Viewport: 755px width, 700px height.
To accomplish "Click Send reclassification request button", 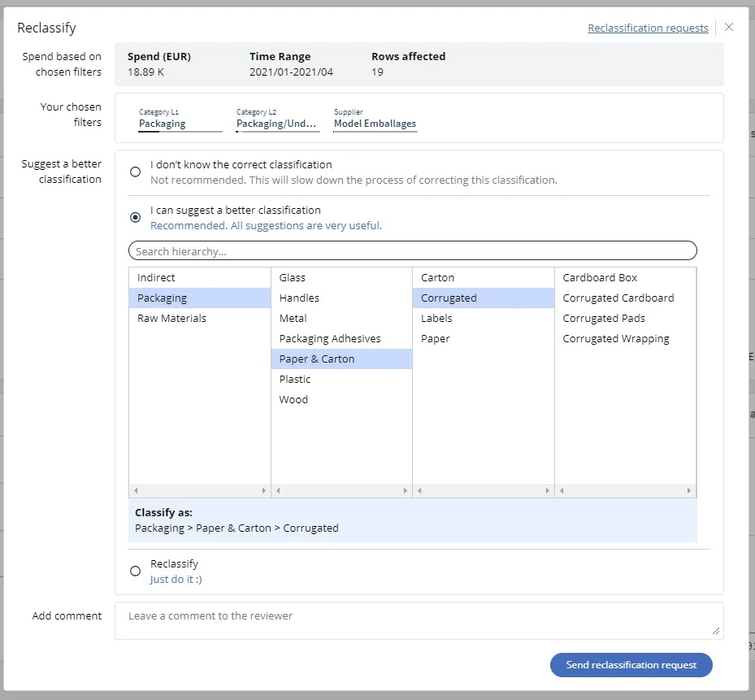I will tap(631, 664).
